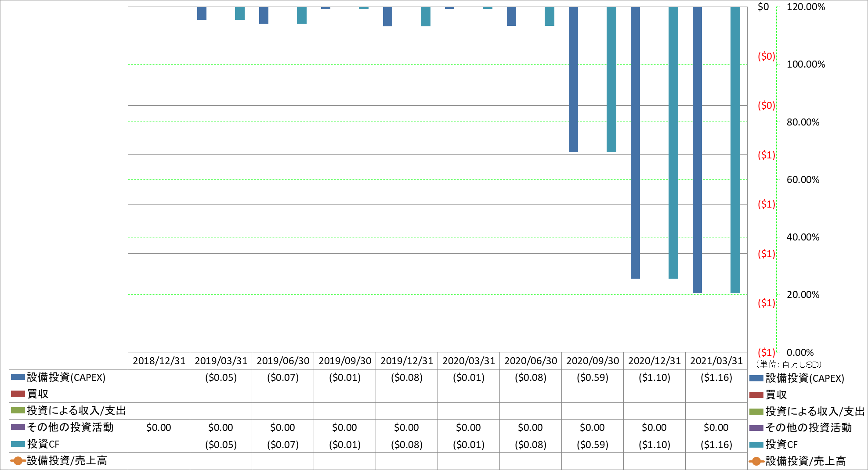Select the CAPEX row cell ($1.16) for 2021/03/31
Screen dimensions: 868x470
click(716, 377)
